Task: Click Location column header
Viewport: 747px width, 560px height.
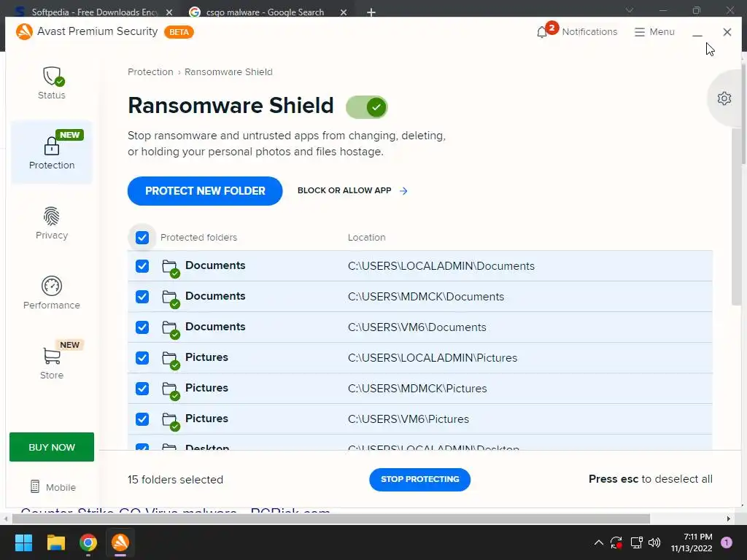Action: click(366, 237)
